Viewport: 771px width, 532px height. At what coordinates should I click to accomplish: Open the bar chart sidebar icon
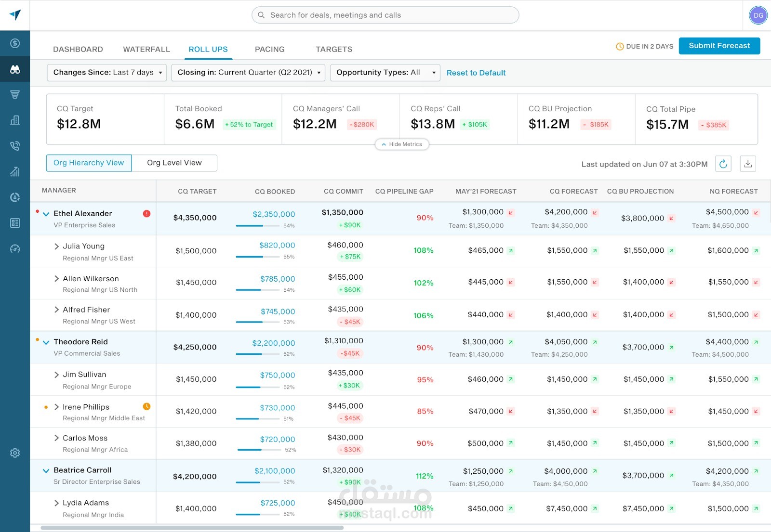15,171
